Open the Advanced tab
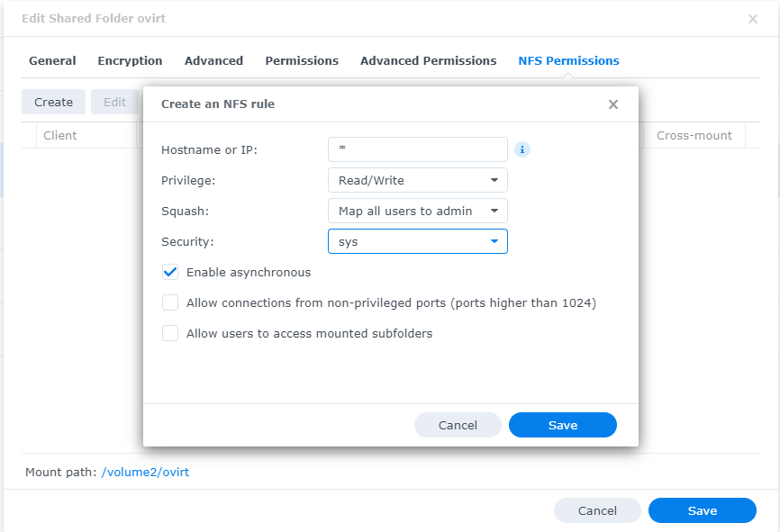 click(x=213, y=61)
